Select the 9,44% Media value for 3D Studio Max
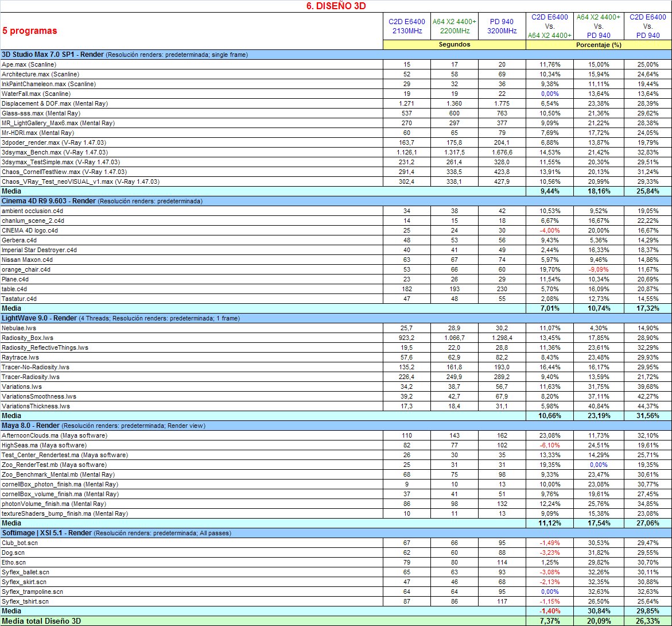 pyautogui.click(x=550, y=191)
